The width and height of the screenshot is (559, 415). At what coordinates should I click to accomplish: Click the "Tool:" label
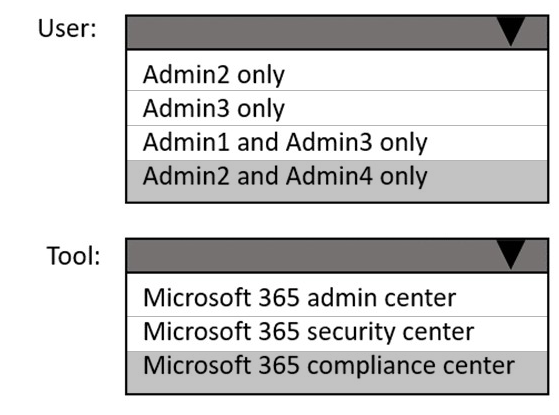(x=73, y=256)
